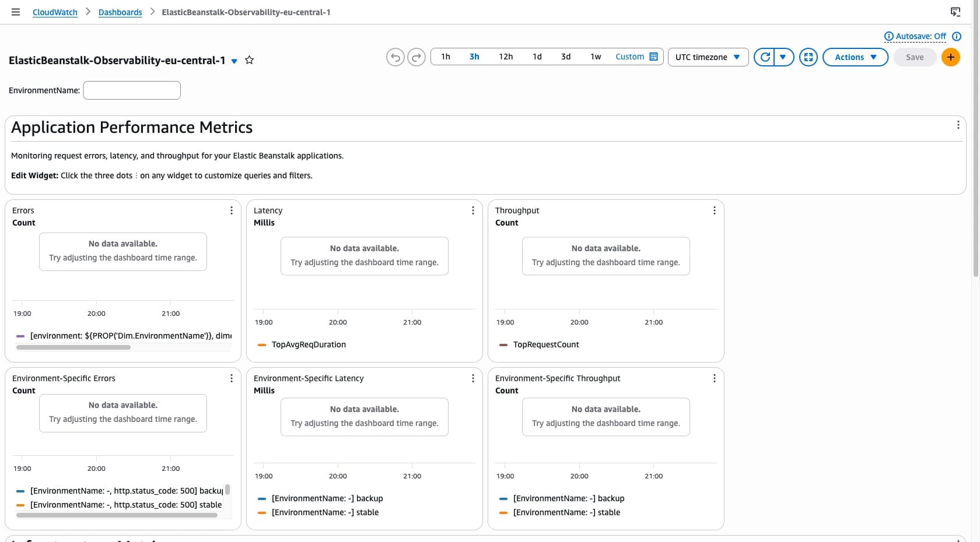Open Environment-Specific Latency widget three-dot menu
Image resolution: width=980 pixels, height=542 pixels.
(473, 378)
